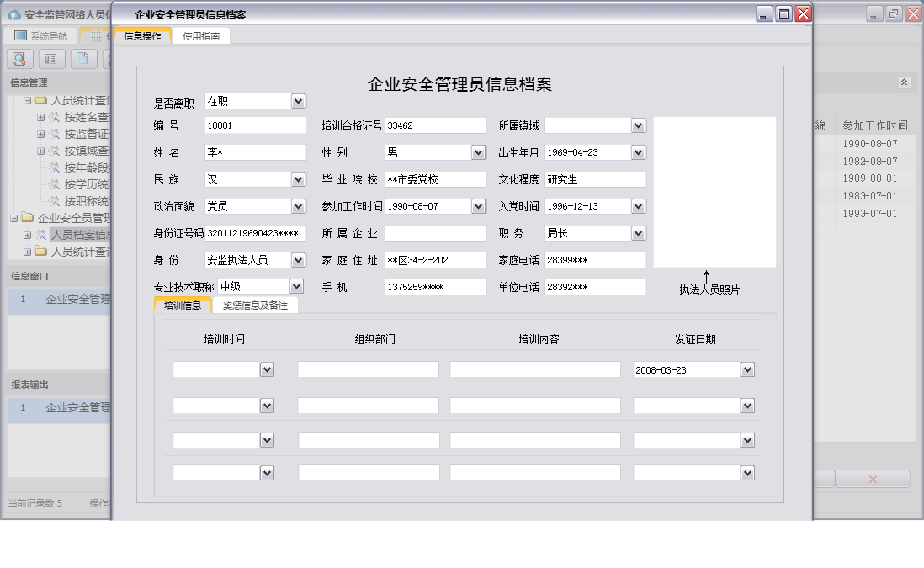The image size is (924, 568).
Task: Collapse the 企业安全员管理 tree node
Action: [x=13, y=218]
